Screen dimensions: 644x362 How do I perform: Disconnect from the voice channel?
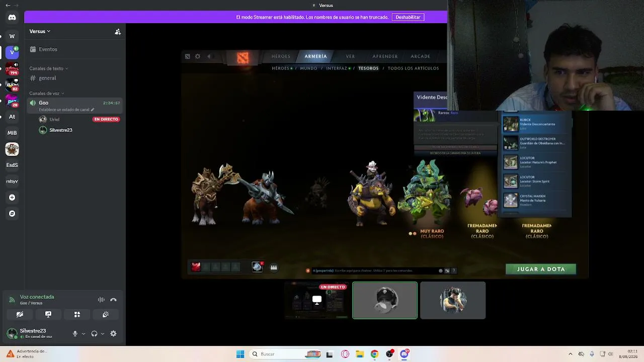click(113, 300)
